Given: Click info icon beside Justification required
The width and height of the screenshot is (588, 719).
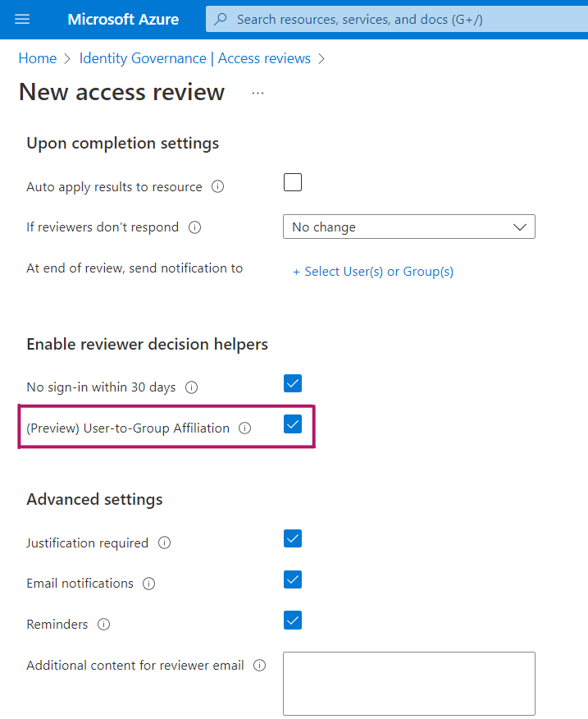Looking at the screenshot, I should tap(164, 543).
